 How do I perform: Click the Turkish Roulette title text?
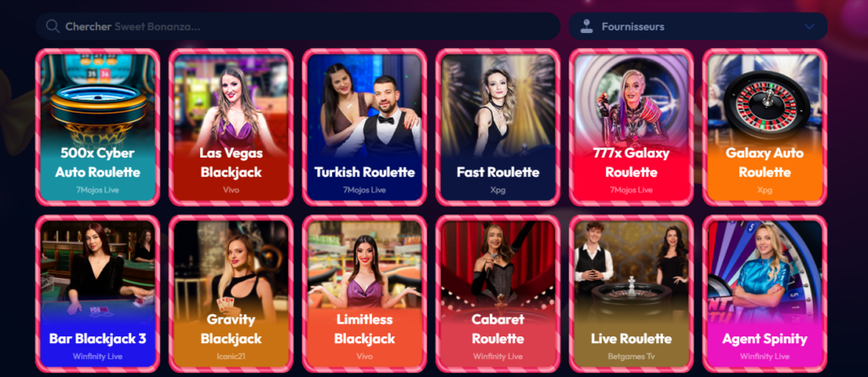point(364,172)
